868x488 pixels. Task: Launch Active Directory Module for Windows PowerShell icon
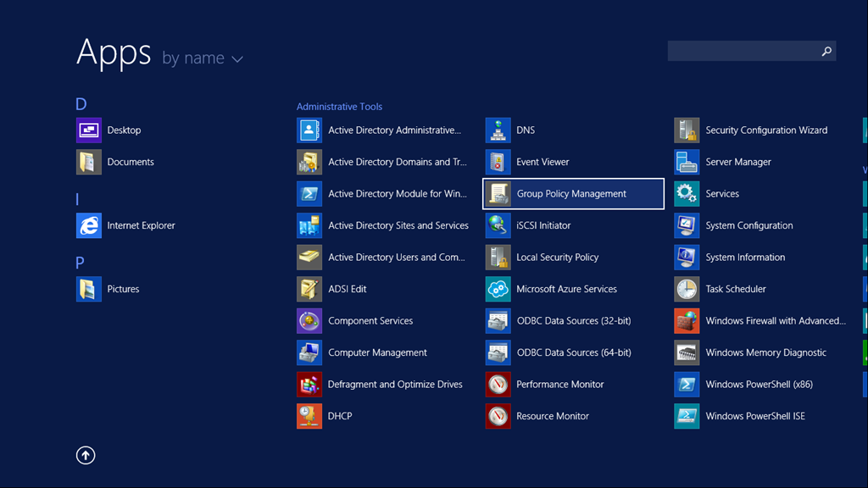pyautogui.click(x=309, y=194)
